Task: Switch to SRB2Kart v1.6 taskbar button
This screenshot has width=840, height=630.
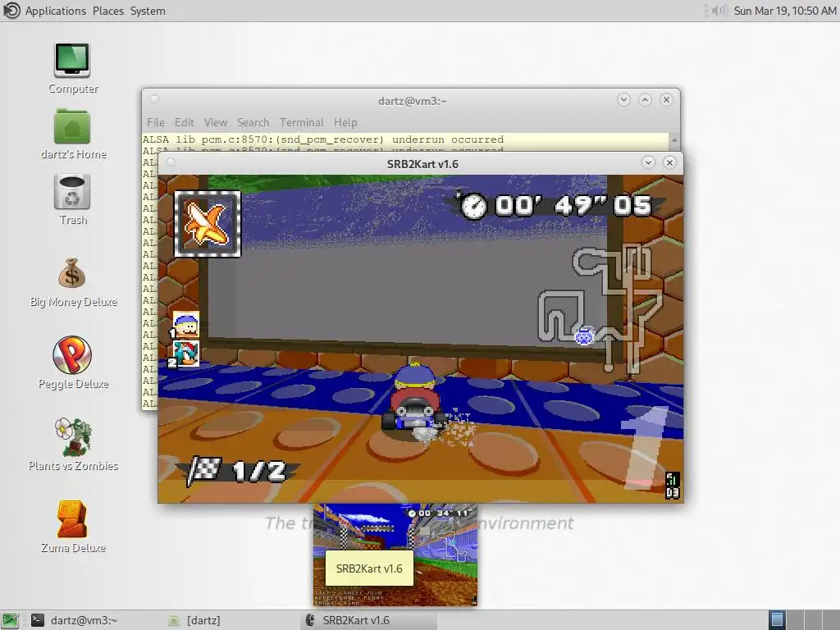Action: coord(370,620)
